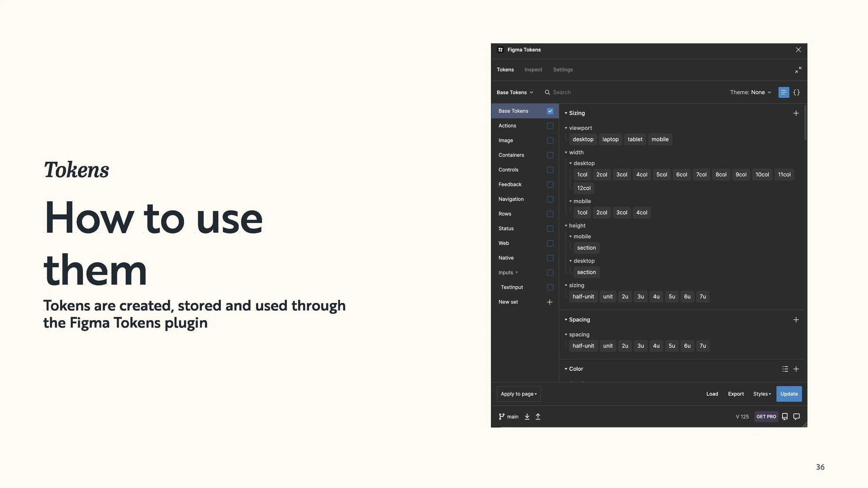Pull tokens with the download arrow icon
This screenshot has height=488, width=868.
(527, 417)
